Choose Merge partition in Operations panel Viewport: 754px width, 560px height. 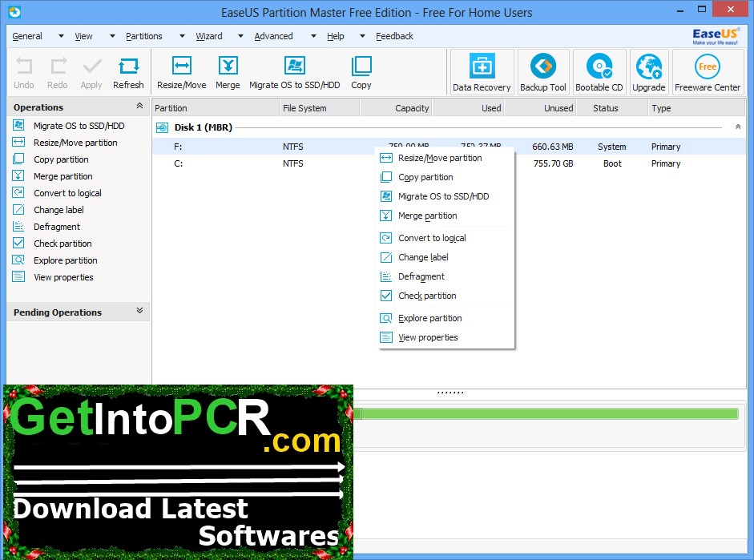click(x=63, y=176)
